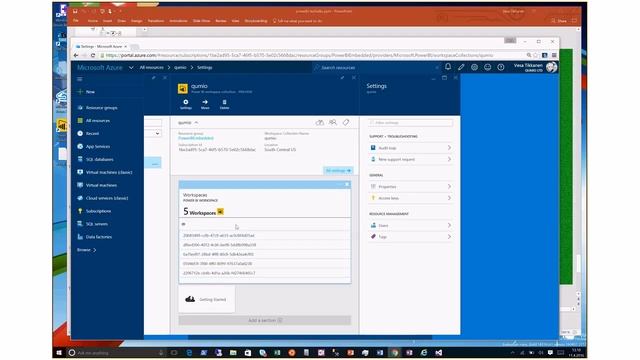Screen dimensions: 640x360
Task: Open the user account avatar menu
Action: (x=551, y=67)
